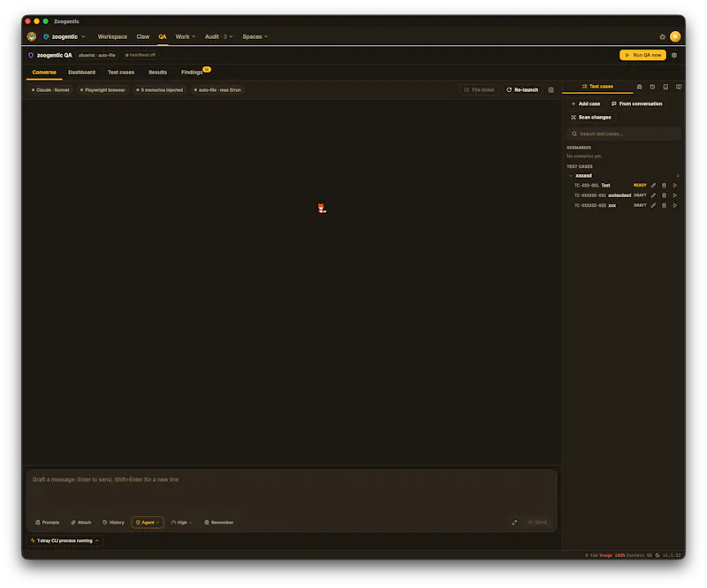Open the user avatar menu
The width and height of the screenshot is (707, 588).
pos(675,36)
